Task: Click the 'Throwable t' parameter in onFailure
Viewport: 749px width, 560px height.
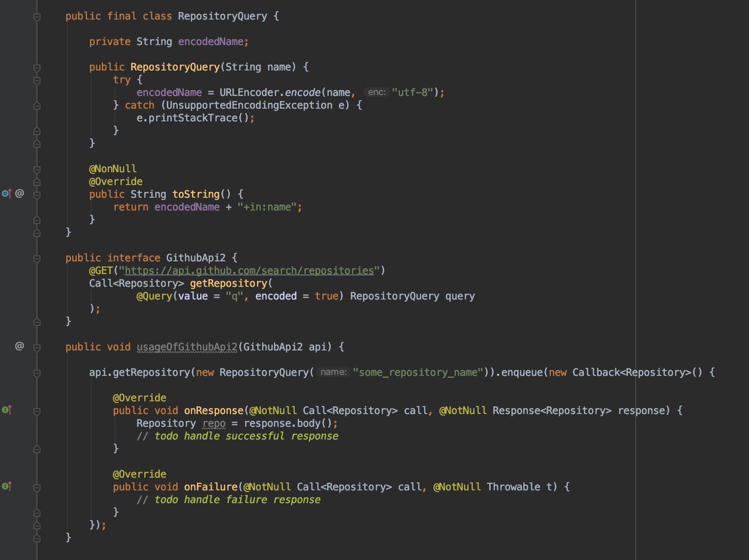Action: click(x=520, y=487)
